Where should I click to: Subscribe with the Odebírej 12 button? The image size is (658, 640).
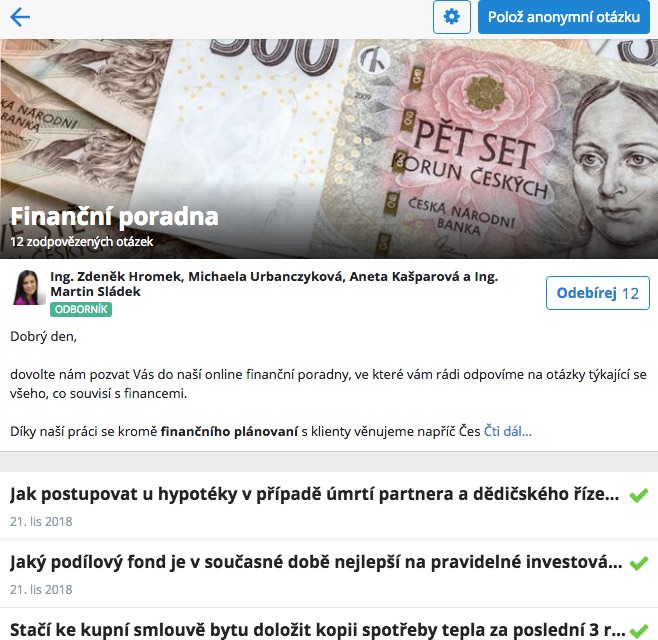click(598, 293)
